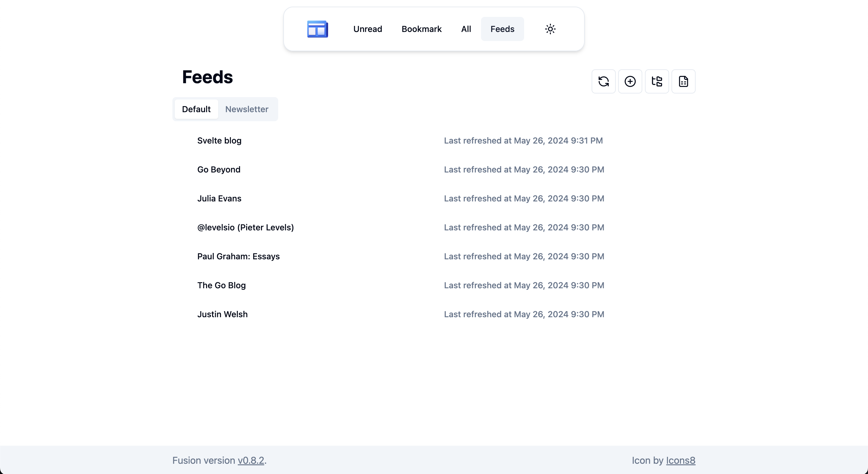Toggle light/dark theme sun icon

[550, 29]
